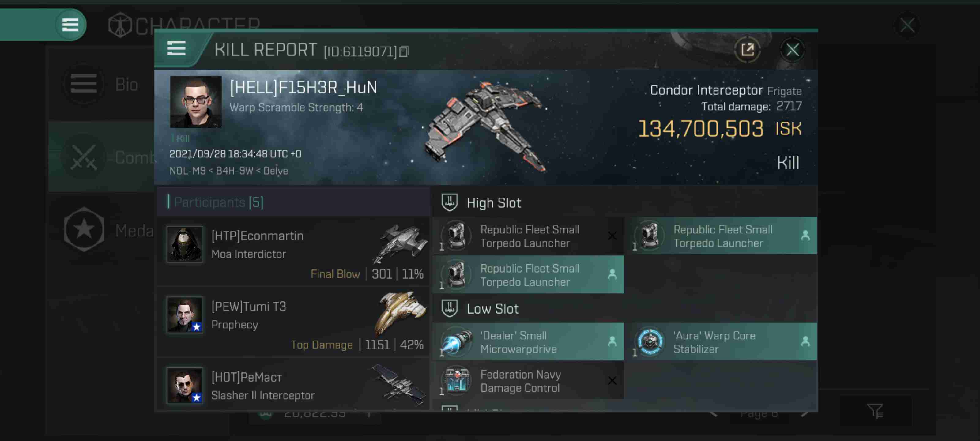Expand the Participants list section
Screen dimensions: 980x441
tap(217, 202)
